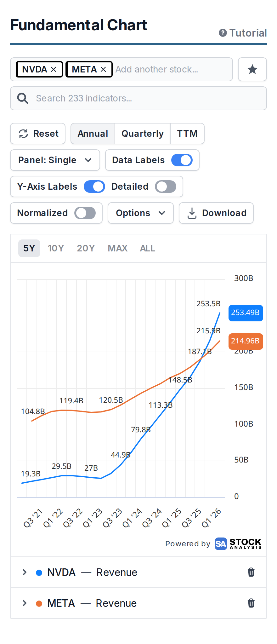277x644 pixels.
Task: Click the META orange series dot
Action: tap(39, 603)
